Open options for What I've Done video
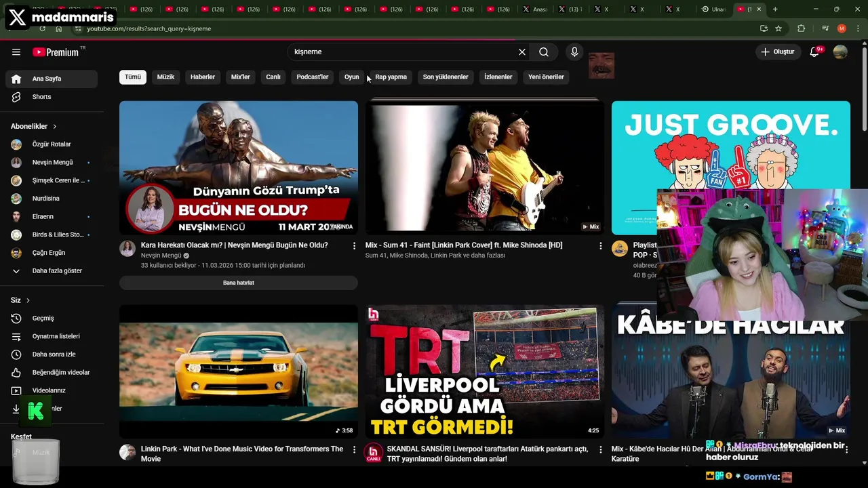 tap(354, 449)
